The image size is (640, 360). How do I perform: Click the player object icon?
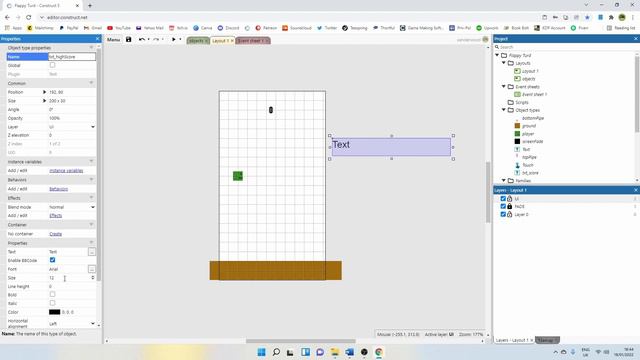[517, 133]
